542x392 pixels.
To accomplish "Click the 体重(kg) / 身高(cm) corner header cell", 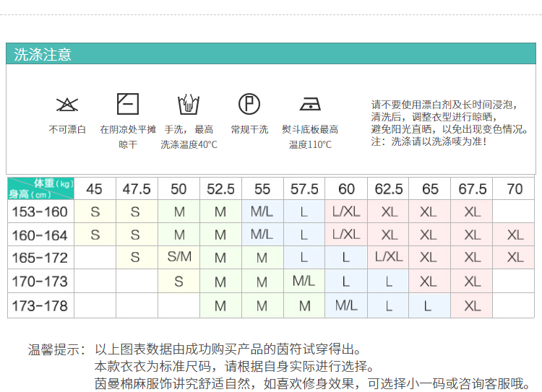I will (40, 188).
